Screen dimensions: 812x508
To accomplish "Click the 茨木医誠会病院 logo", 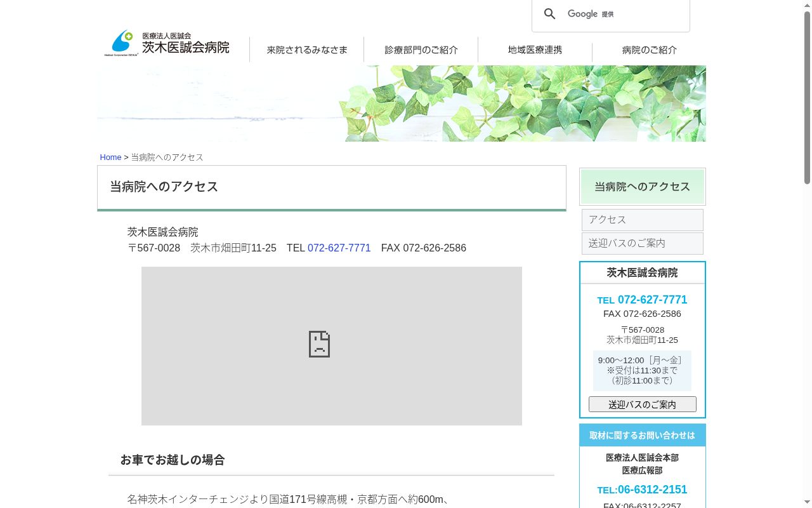I will [x=167, y=43].
